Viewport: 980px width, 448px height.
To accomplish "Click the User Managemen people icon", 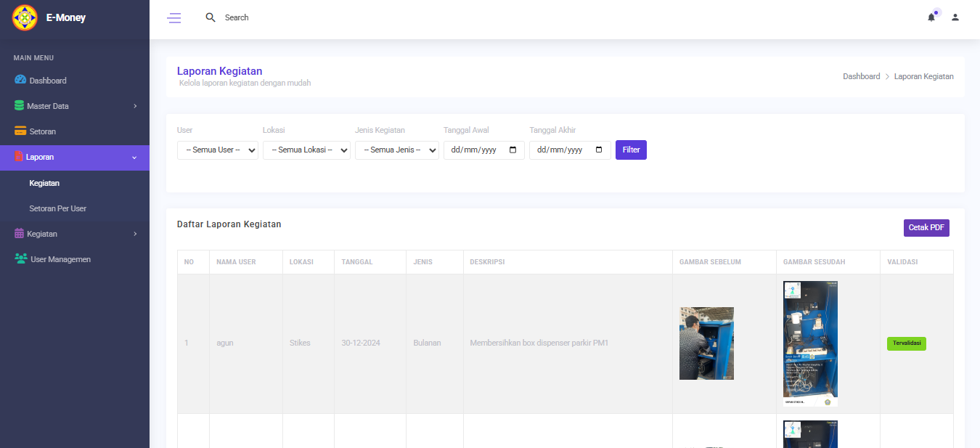I will pyautogui.click(x=21, y=259).
